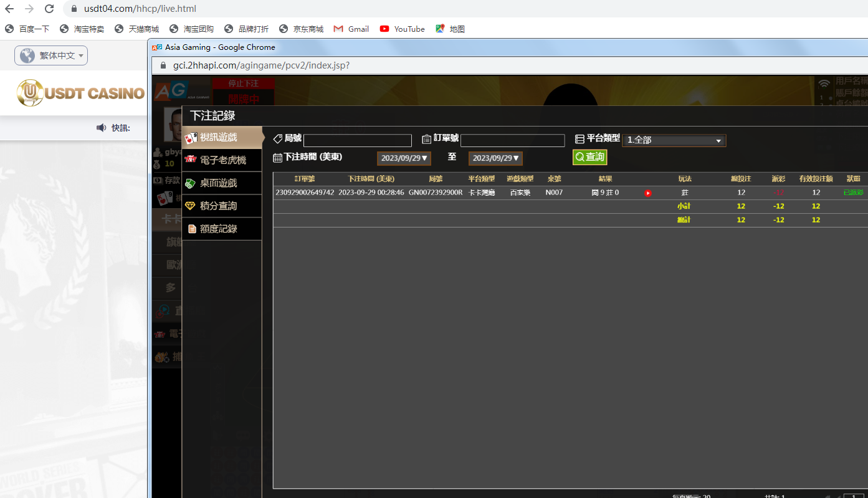Select the 額度記錄 tab
Viewport: 868px width, 498px height.
tap(222, 229)
